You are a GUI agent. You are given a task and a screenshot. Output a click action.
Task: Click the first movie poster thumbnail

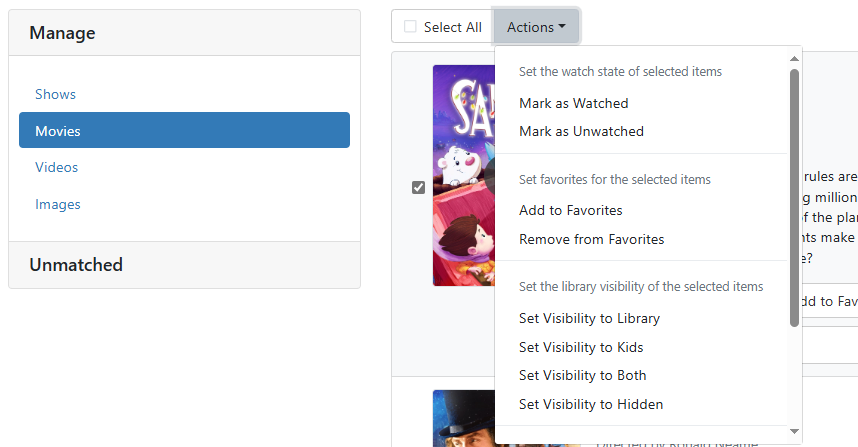click(463, 175)
